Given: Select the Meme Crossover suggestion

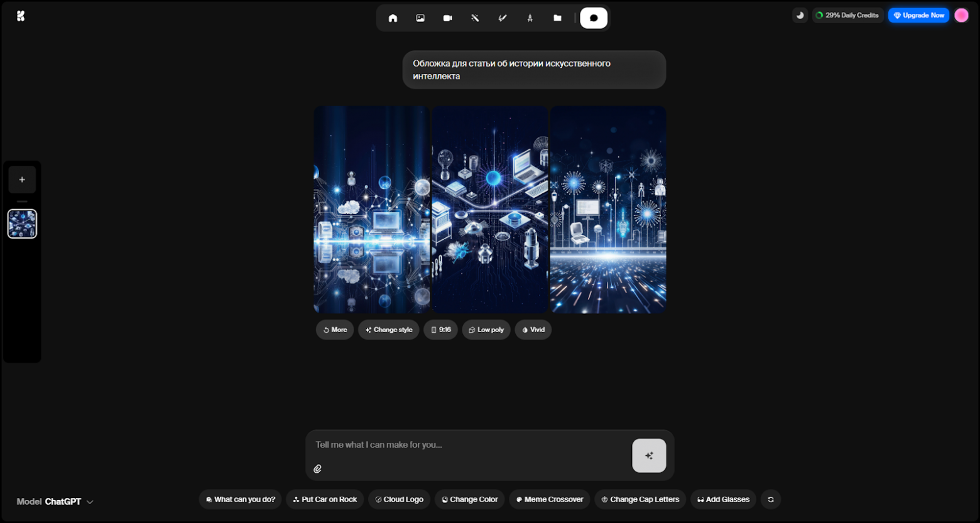Looking at the screenshot, I should tap(549, 499).
